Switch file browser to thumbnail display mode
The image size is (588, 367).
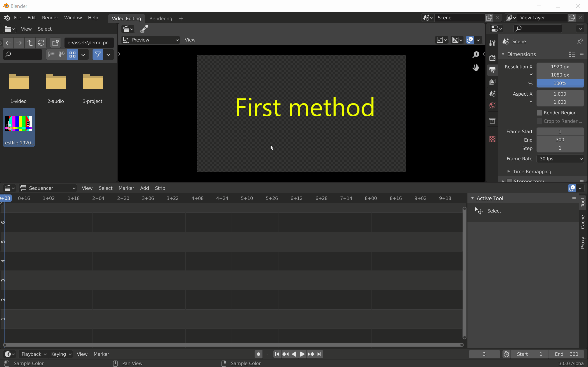pyautogui.click(x=73, y=54)
